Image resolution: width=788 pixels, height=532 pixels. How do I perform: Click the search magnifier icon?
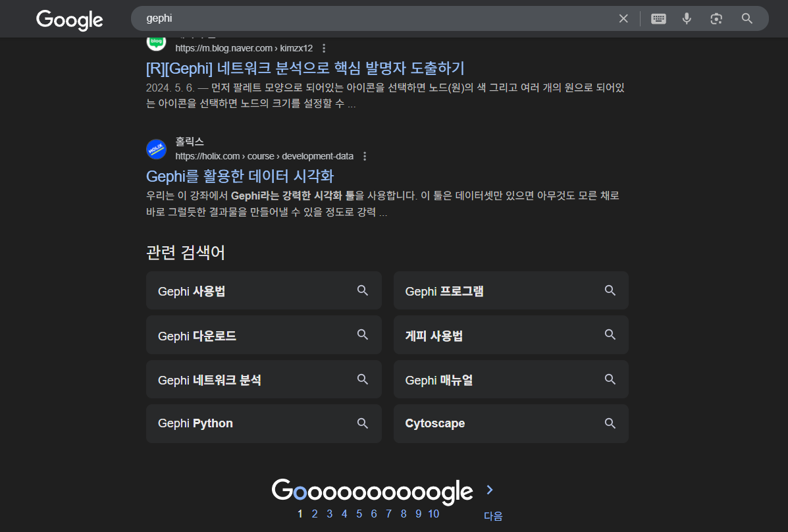coord(747,18)
